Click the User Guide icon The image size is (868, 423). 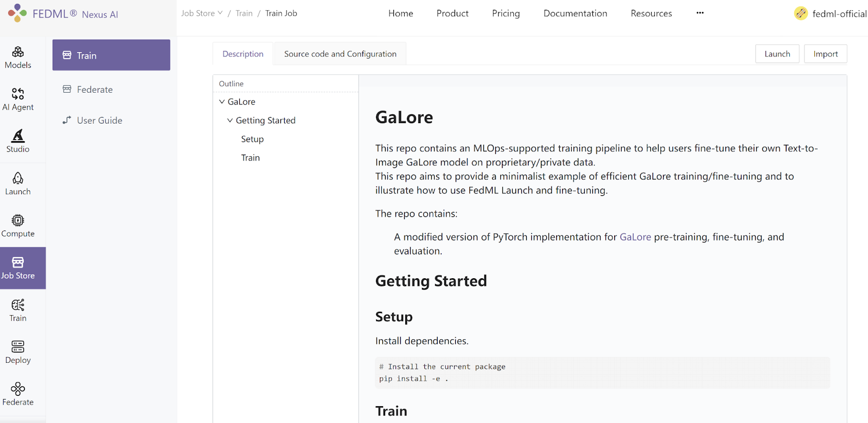(x=67, y=120)
